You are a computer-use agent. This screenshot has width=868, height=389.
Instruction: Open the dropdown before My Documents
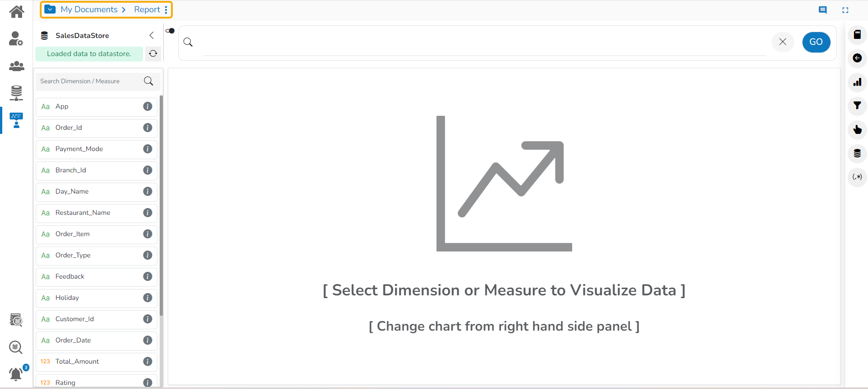[x=50, y=9]
